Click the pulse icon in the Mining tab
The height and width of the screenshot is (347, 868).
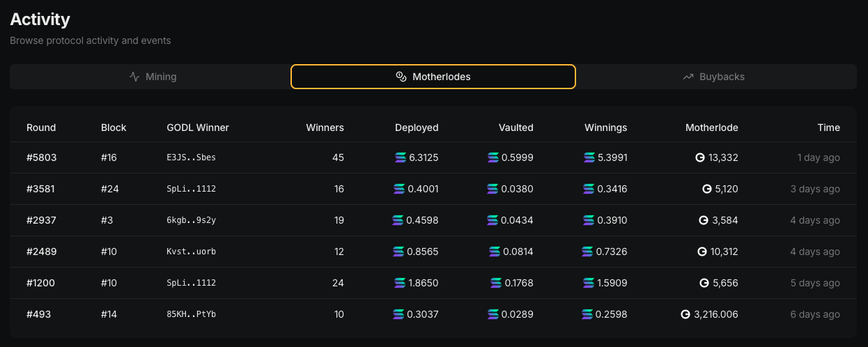click(x=134, y=77)
